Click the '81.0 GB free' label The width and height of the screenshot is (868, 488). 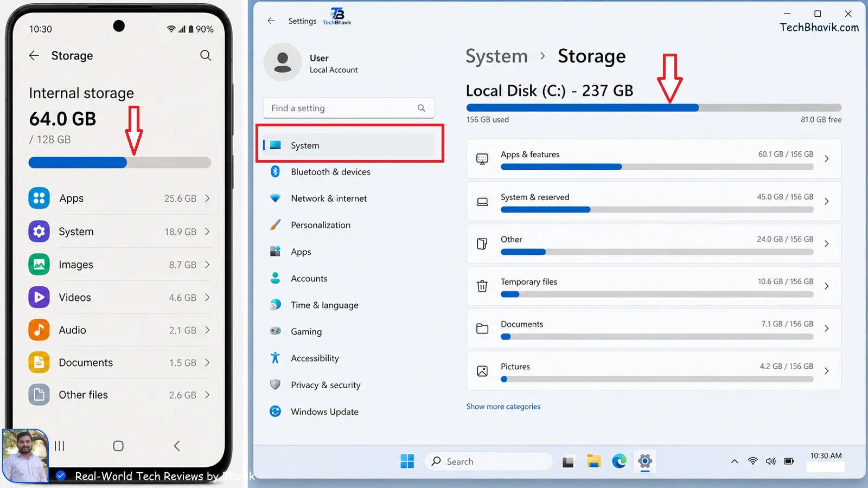coord(821,120)
